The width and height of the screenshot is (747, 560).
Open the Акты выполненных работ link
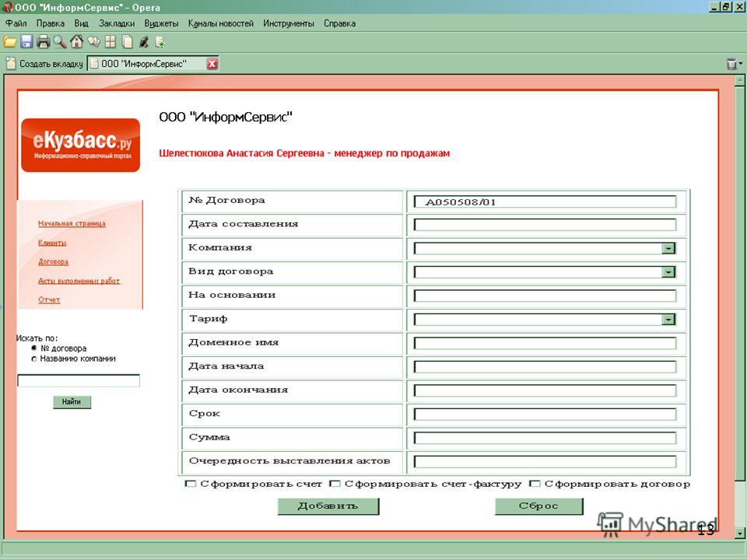coord(79,281)
